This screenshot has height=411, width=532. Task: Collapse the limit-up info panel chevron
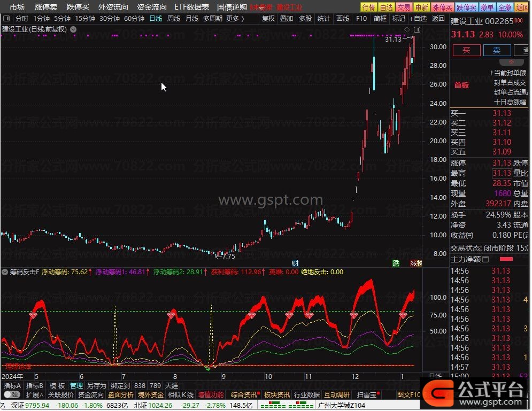[511, 62]
